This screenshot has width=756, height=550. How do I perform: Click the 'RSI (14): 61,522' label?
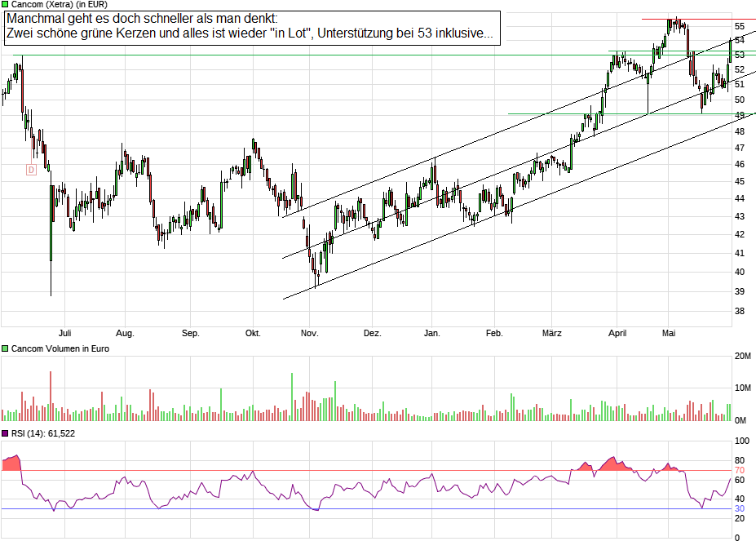pos(43,433)
